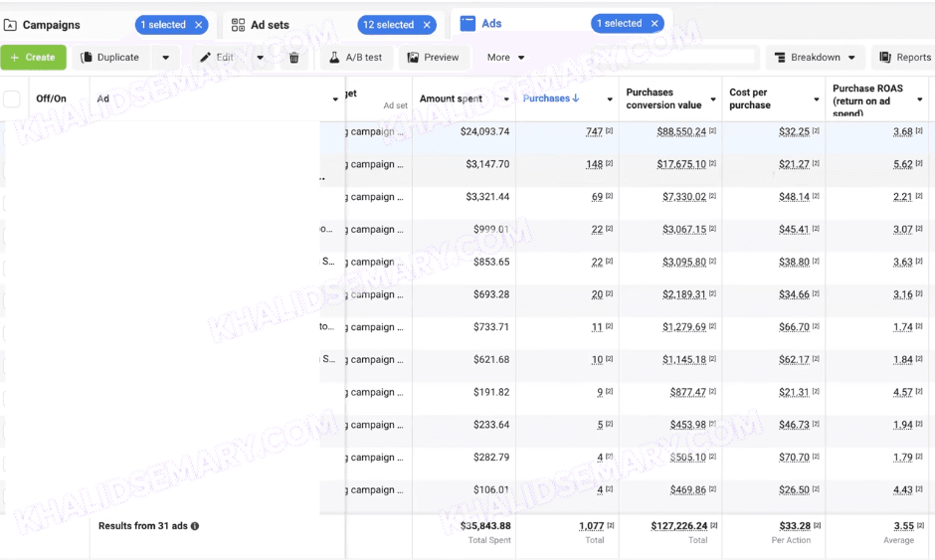Click the $70.70 cost per purchase
The image size is (935, 560).
click(795, 458)
